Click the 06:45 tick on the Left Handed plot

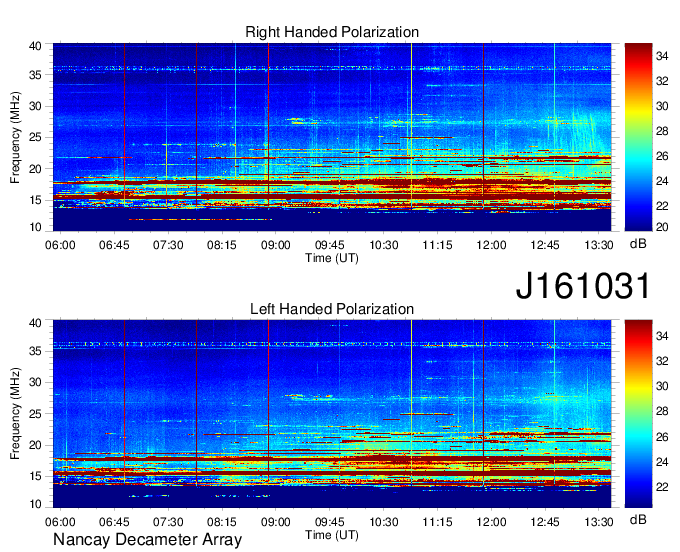click(114, 522)
